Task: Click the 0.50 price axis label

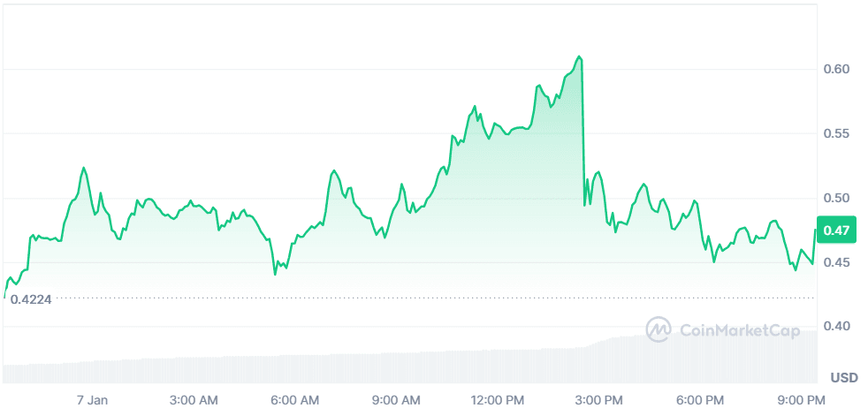Action: tap(835, 198)
